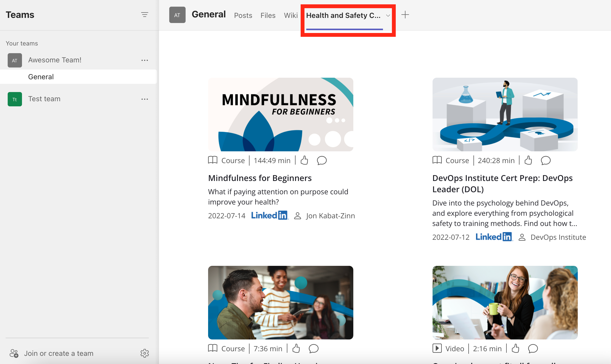Open the Wiki tab

pos(291,16)
